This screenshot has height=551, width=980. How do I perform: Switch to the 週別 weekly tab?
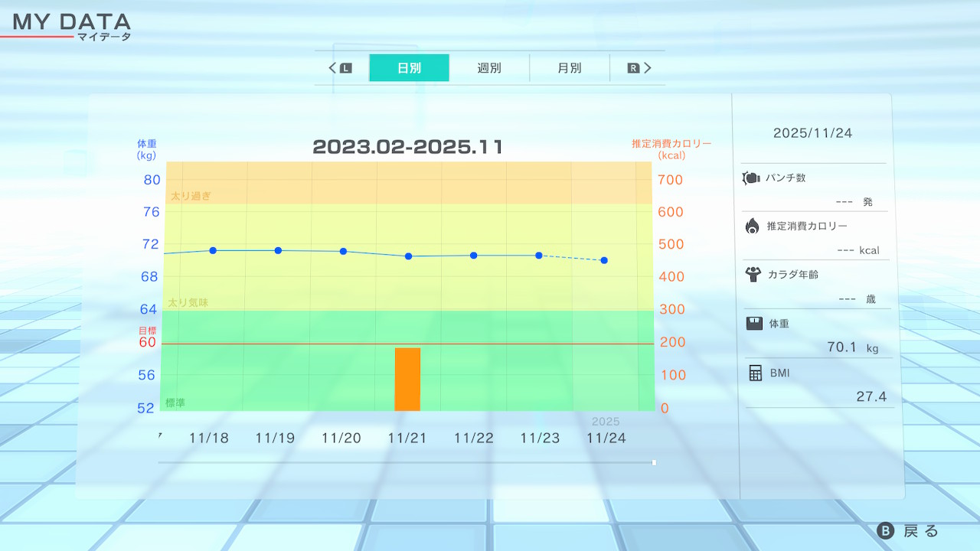point(489,68)
